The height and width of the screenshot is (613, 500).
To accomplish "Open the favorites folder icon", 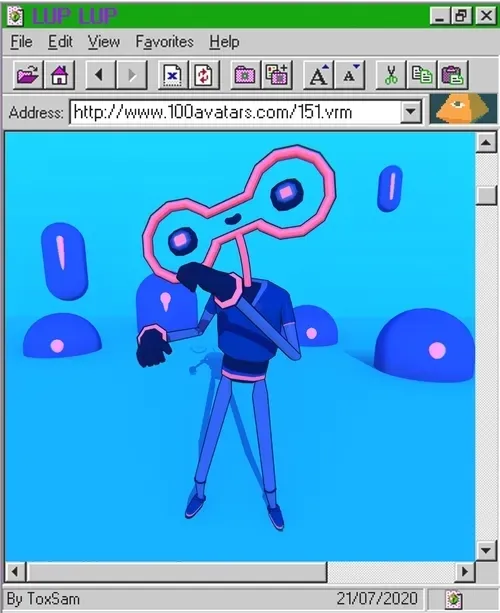I will [x=245, y=75].
